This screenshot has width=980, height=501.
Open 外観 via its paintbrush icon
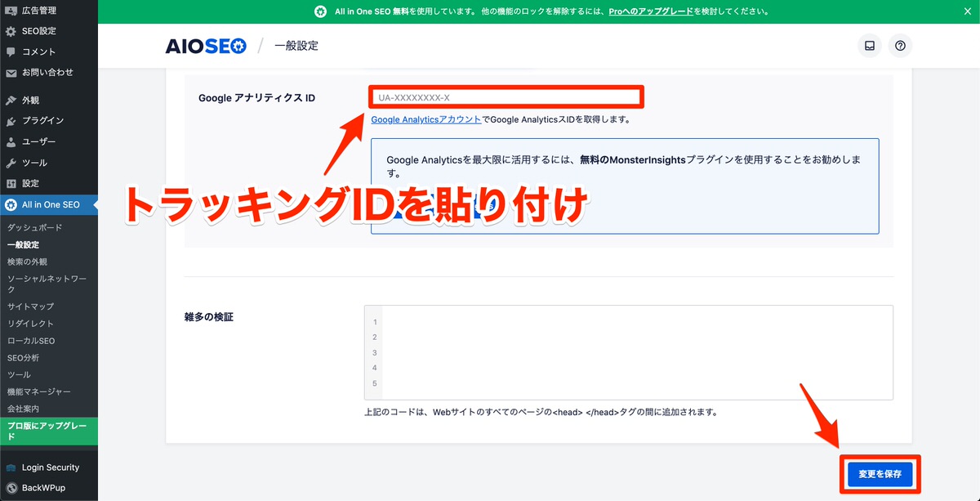coord(11,101)
